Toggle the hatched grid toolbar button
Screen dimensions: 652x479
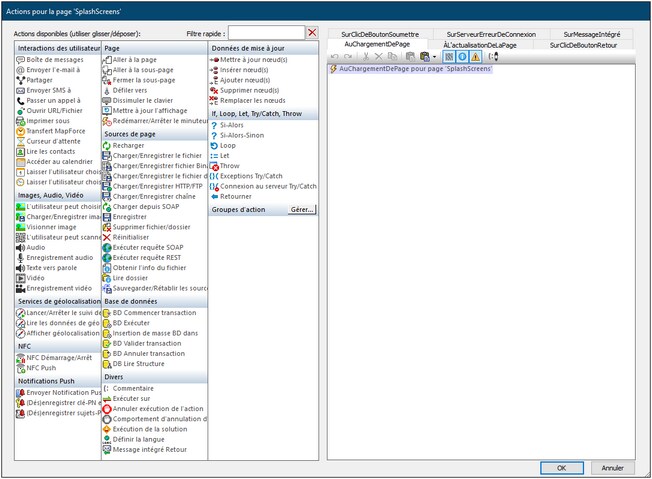pyautogui.click(x=448, y=57)
